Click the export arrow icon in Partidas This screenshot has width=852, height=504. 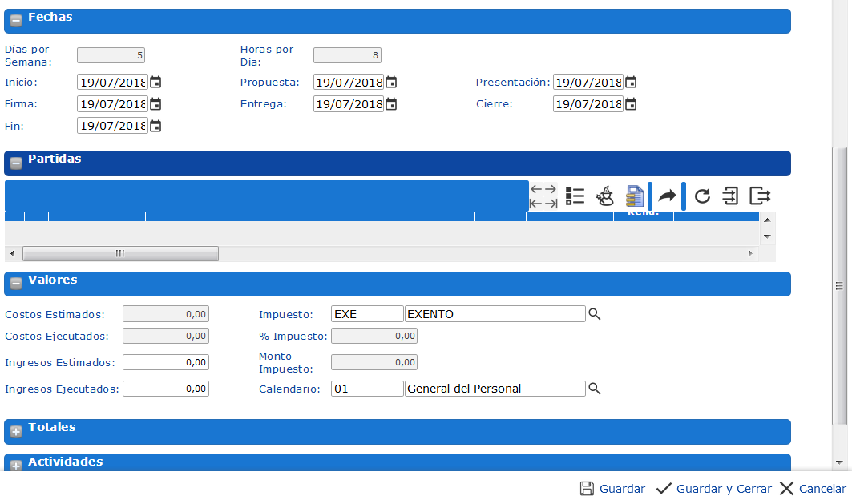click(759, 196)
